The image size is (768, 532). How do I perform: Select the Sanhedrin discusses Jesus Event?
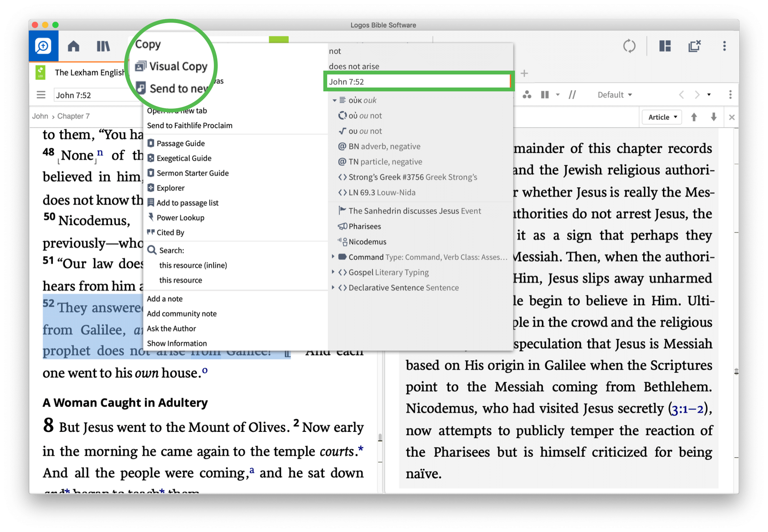click(409, 211)
